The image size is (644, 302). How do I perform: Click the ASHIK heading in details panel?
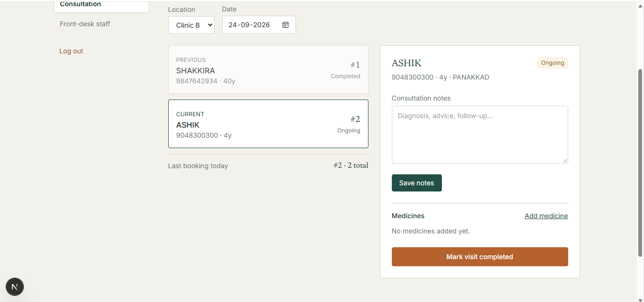407,63
